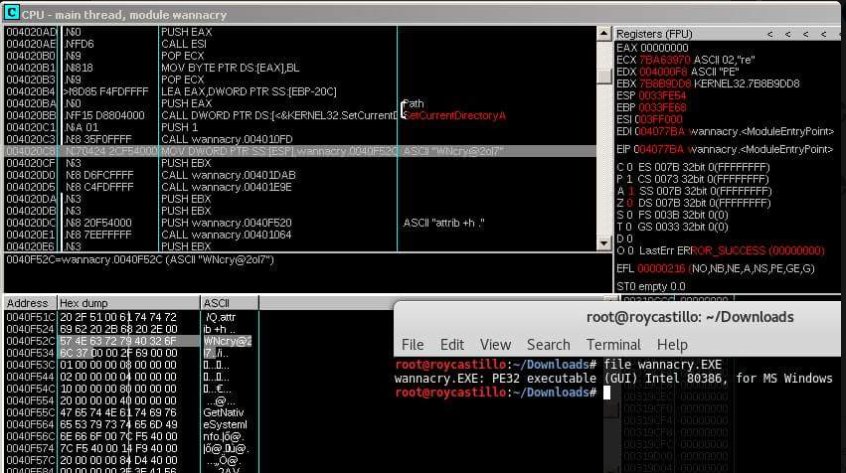
Task: Select CALL wannacry.00401DAB row
Action: [x=300, y=175]
